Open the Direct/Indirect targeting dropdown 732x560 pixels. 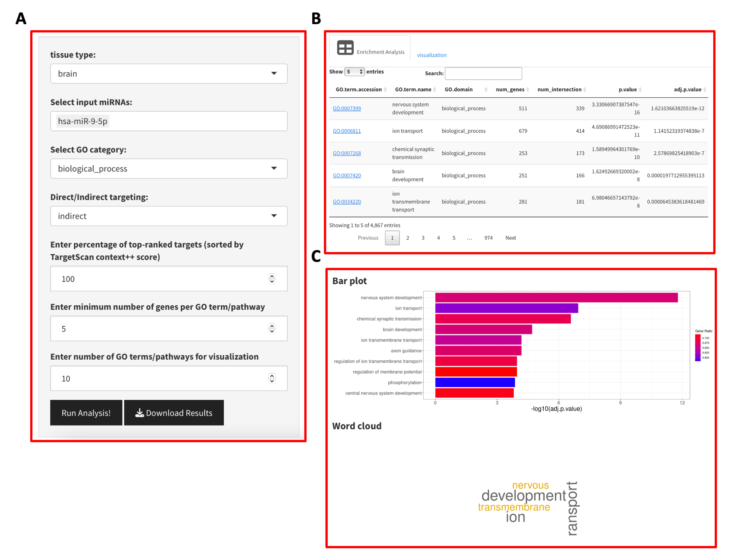click(x=169, y=216)
